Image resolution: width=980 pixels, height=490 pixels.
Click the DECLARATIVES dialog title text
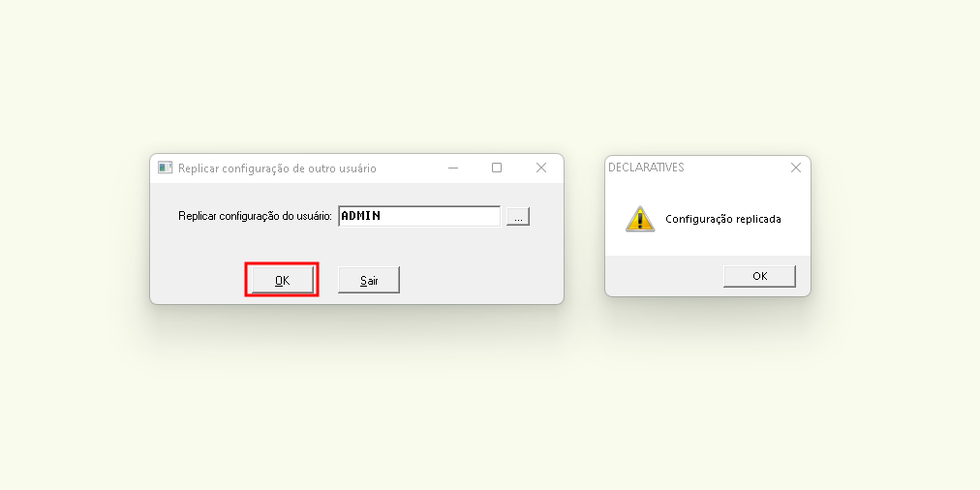[646, 168]
